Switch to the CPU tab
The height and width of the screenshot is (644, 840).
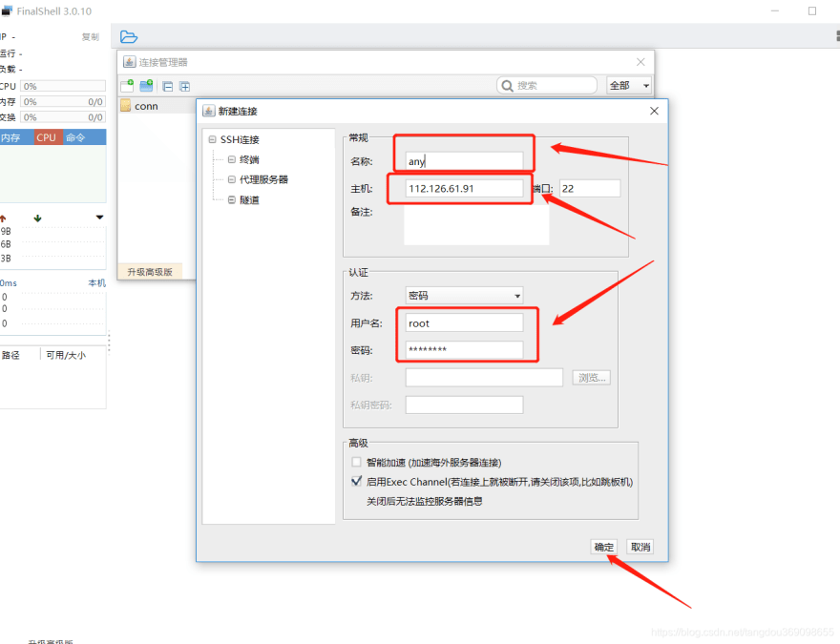(49, 137)
